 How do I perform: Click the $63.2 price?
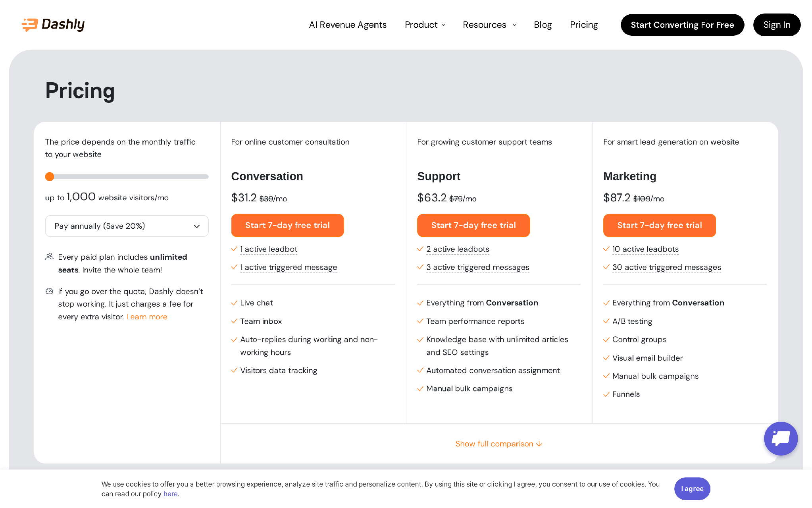point(432,197)
